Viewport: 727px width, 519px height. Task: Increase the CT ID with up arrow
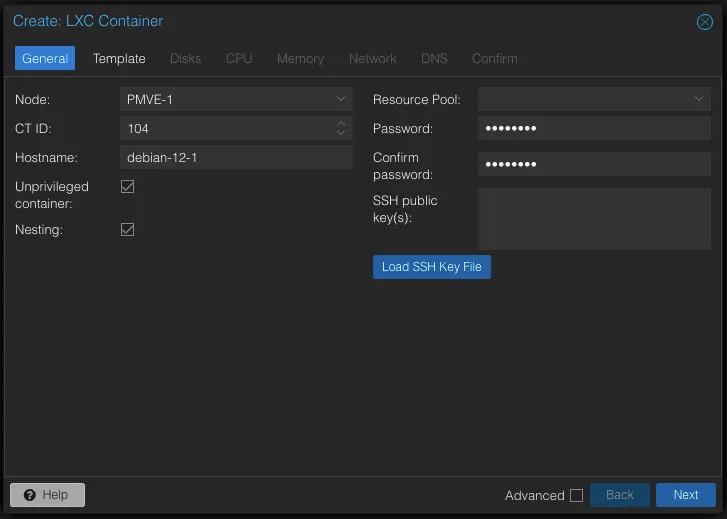341,124
